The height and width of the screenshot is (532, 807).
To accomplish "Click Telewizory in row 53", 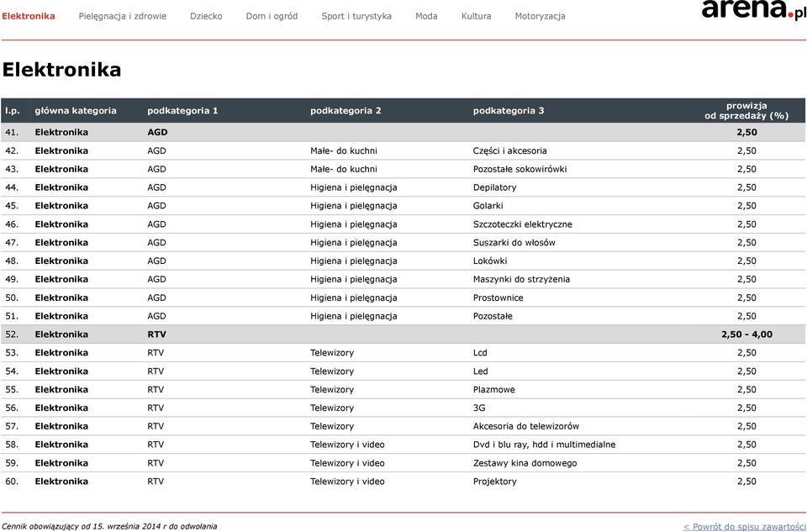I will tap(332, 353).
